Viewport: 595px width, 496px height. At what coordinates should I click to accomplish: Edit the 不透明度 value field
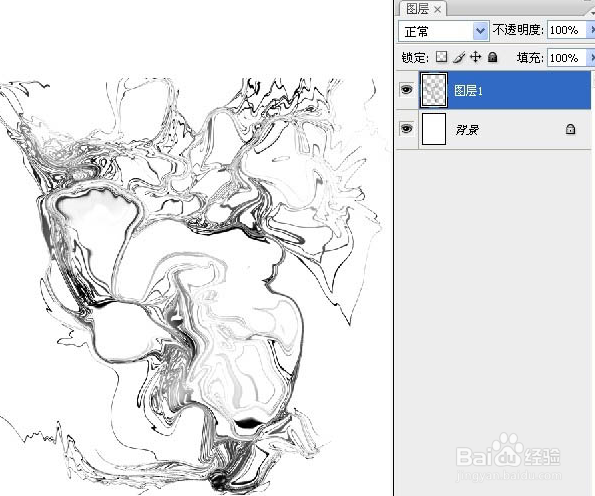click(567, 30)
